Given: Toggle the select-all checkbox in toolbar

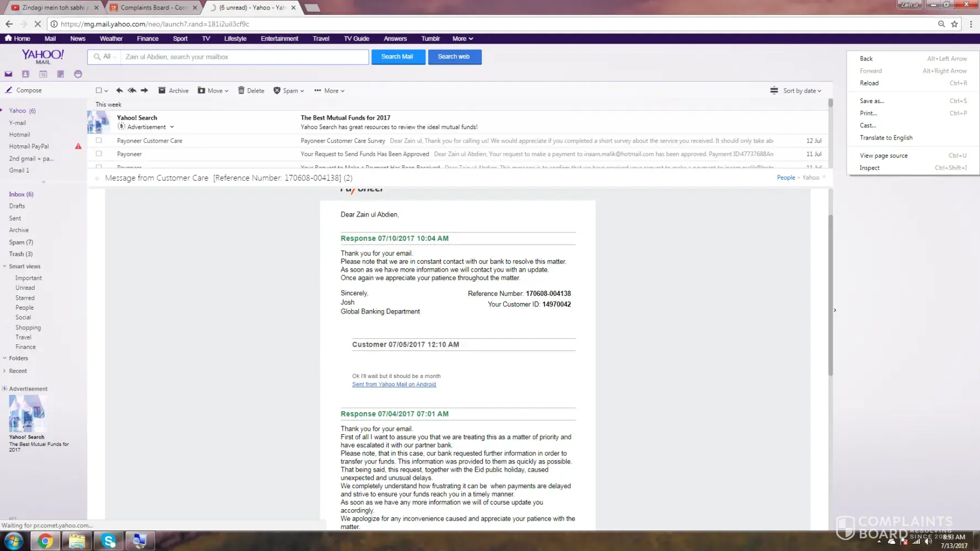Looking at the screenshot, I should 99,90.
